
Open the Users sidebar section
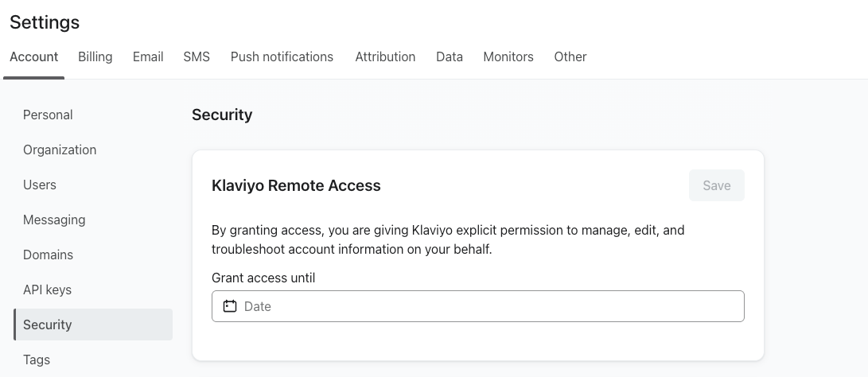pyautogui.click(x=40, y=185)
